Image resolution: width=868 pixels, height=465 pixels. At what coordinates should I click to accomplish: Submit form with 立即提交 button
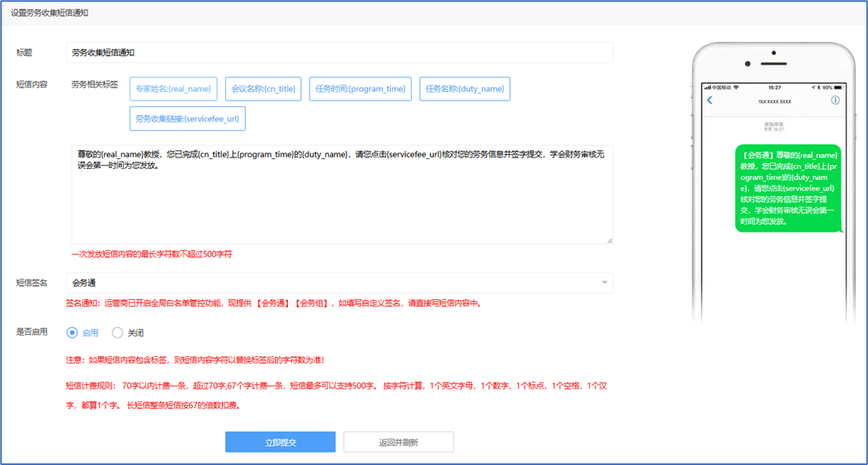(x=281, y=443)
